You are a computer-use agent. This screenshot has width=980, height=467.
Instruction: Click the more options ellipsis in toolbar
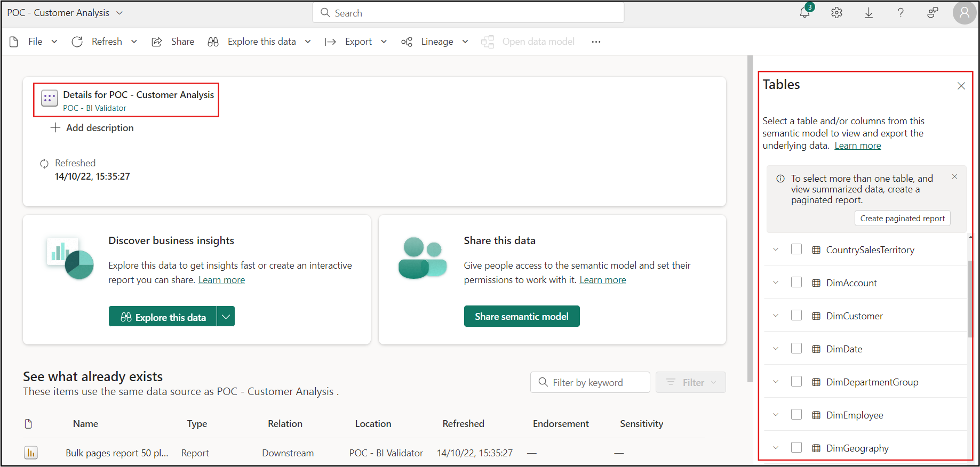pos(596,42)
